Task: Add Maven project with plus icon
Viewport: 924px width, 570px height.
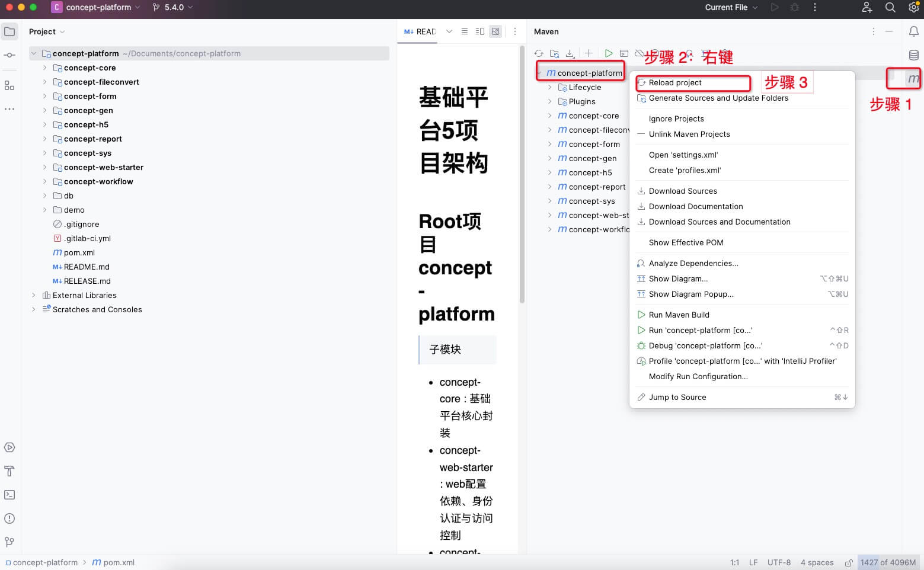Action: pos(589,53)
